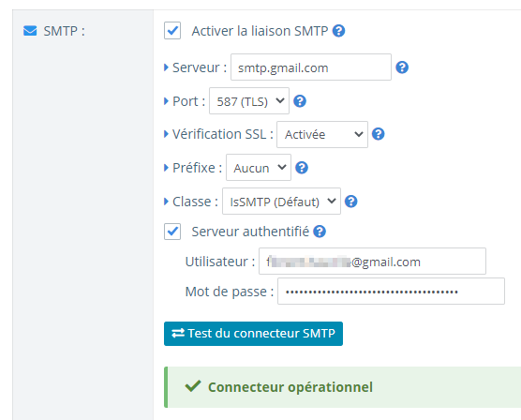This screenshot has width=521, height=420.
Task: Click the Utilisateur : label
Action: 220,262
